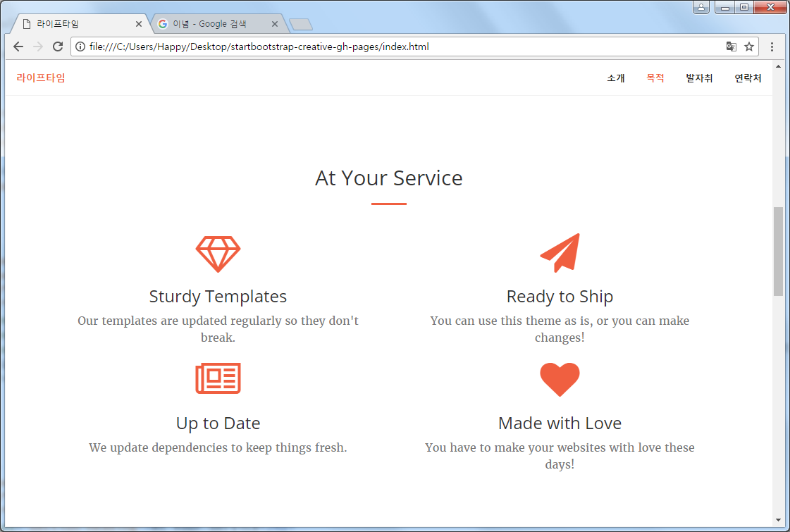Click the At Your Service heading
The height and width of the screenshot is (532, 790).
[x=389, y=178]
